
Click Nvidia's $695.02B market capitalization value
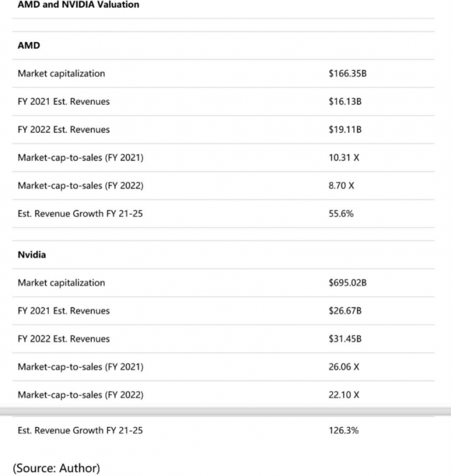click(347, 283)
